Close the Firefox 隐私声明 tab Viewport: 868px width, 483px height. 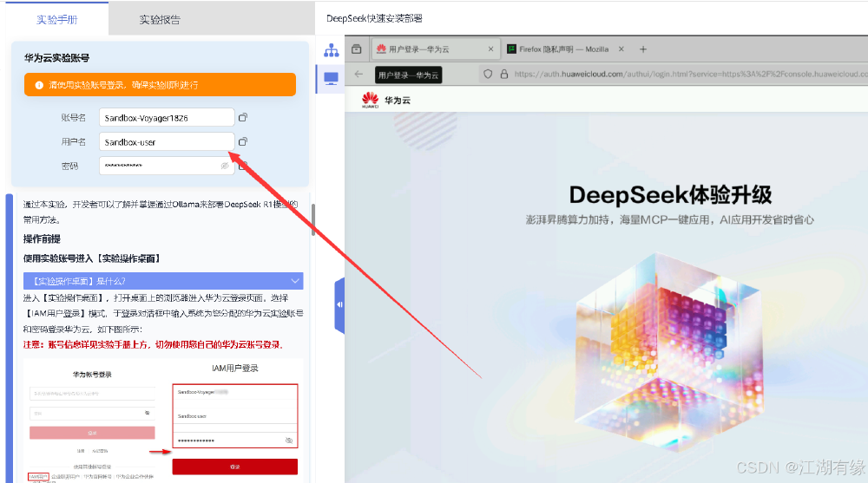click(621, 49)
